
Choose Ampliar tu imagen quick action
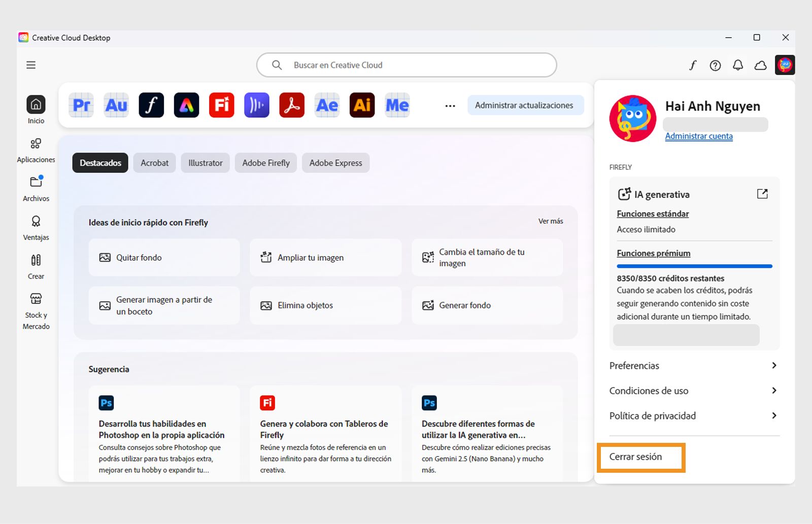pos(325,258)
